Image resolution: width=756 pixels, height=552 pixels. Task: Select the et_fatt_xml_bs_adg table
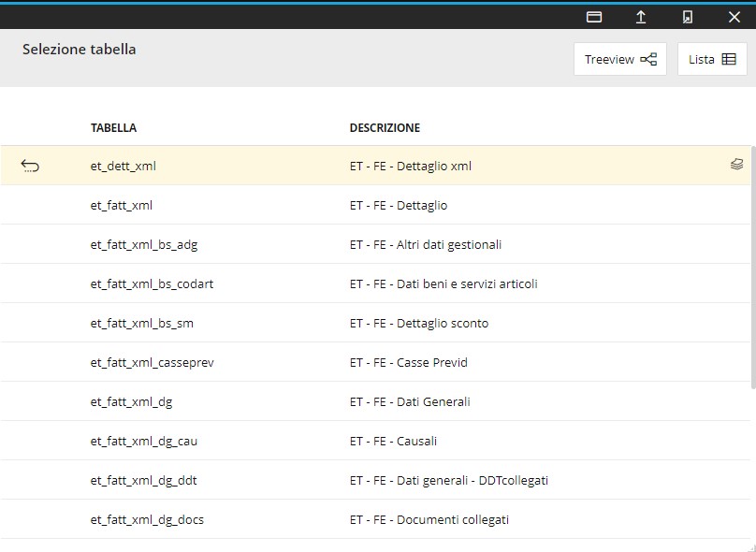(144, 244)
